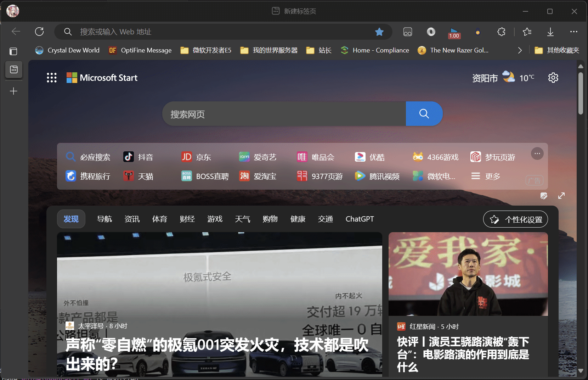Open the browser extensions puzzle icon
The width and height of the screenshot is (588, 380).
click(501, 32)
